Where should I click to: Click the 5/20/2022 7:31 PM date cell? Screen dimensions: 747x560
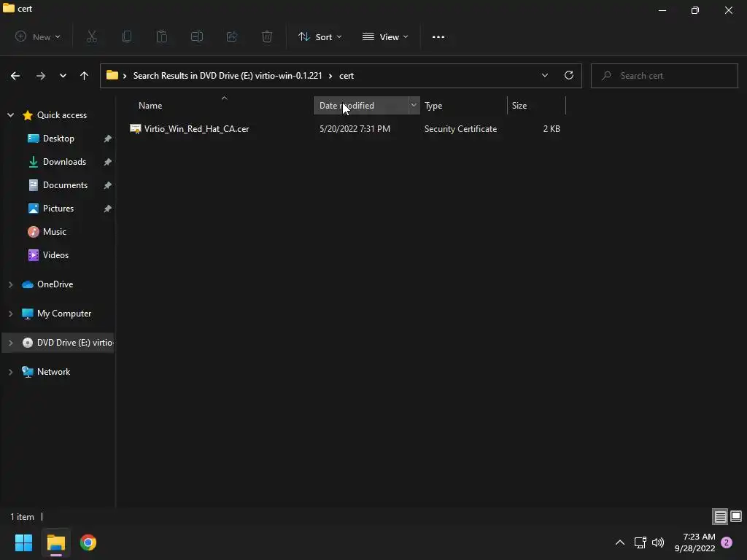point(355,129)
